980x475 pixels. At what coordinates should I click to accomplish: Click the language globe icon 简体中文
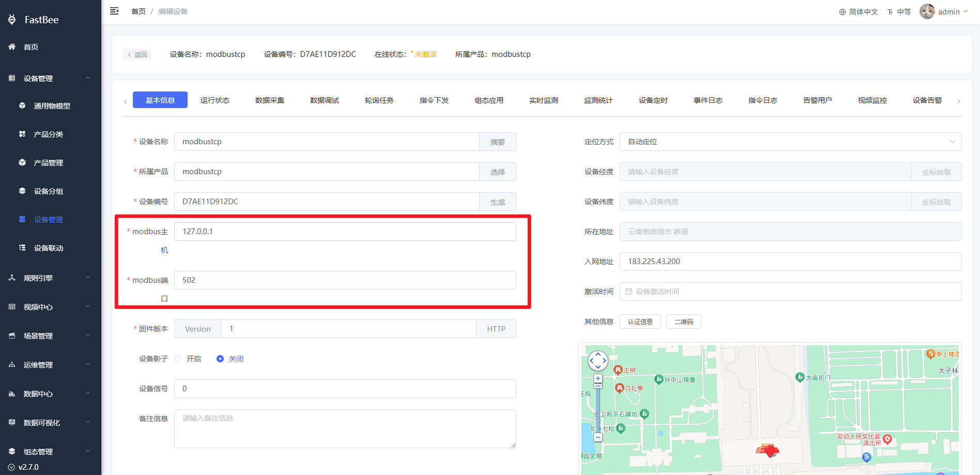[843, 12]
